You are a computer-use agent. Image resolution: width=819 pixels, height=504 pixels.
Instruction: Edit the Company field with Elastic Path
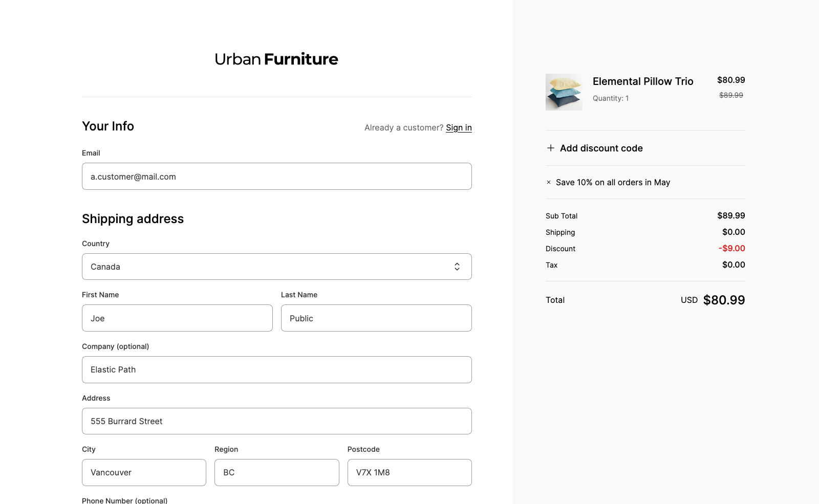coord(276,370)
